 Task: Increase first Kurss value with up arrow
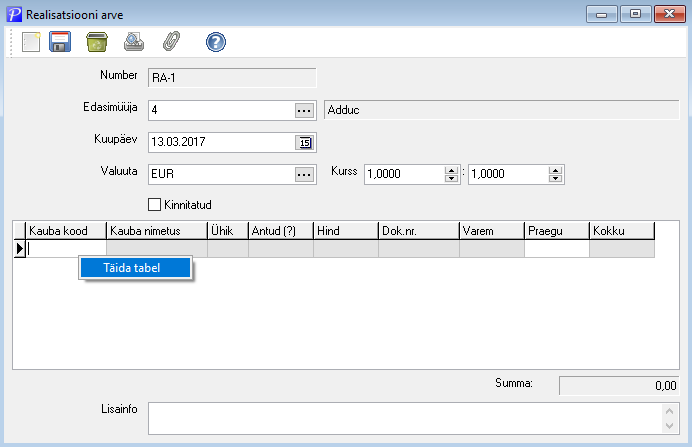451,170
